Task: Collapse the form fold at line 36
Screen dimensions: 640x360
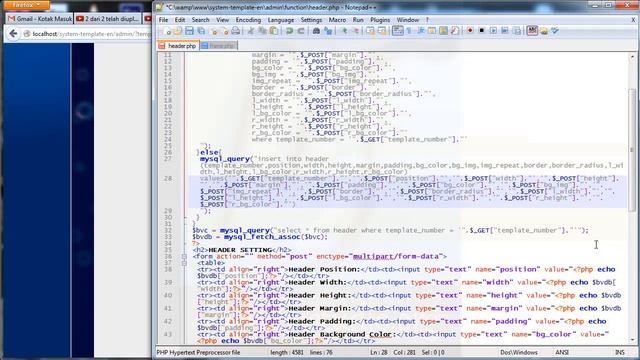Action: coord(184,257)
